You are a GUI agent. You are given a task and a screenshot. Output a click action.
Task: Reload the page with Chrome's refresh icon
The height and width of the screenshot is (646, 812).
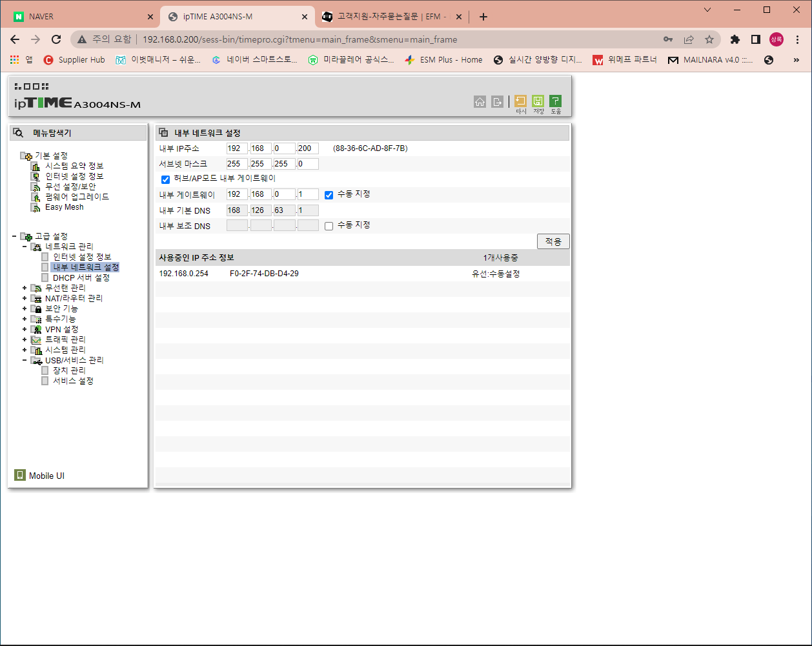pyautogui.click(x=56, y=39)
